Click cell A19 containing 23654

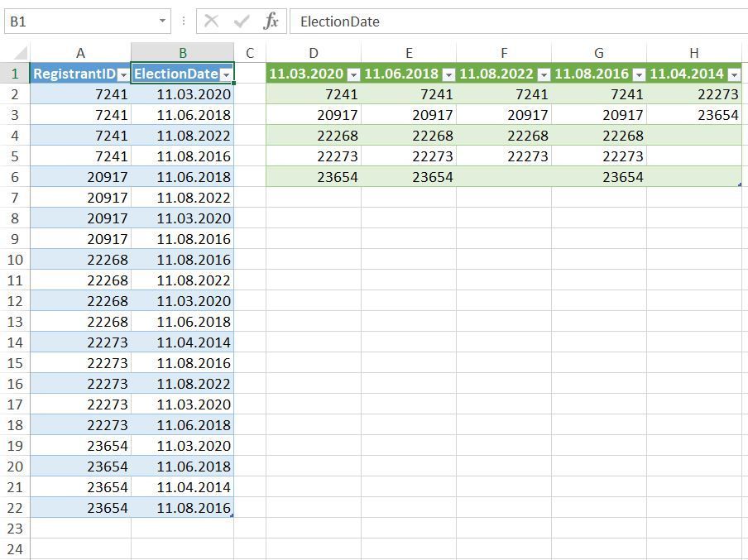80,446
